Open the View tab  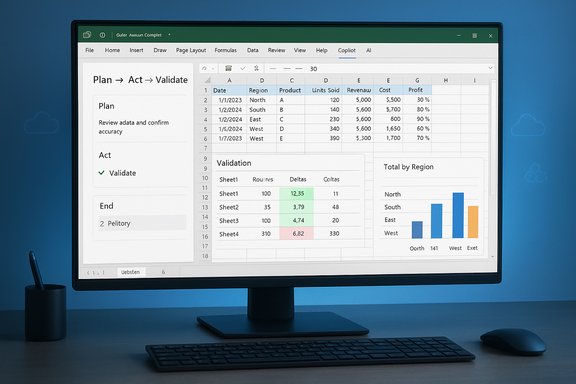(x=300, y=50)
